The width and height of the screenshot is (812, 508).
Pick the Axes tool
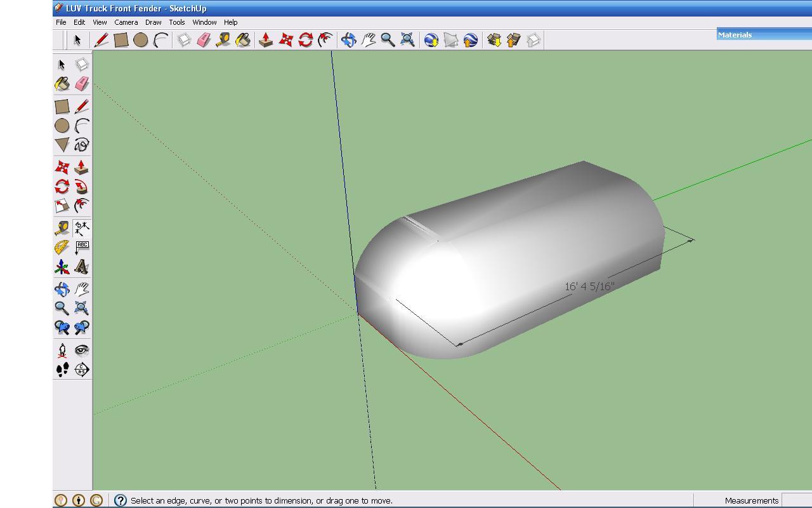[x=62, y=267]
